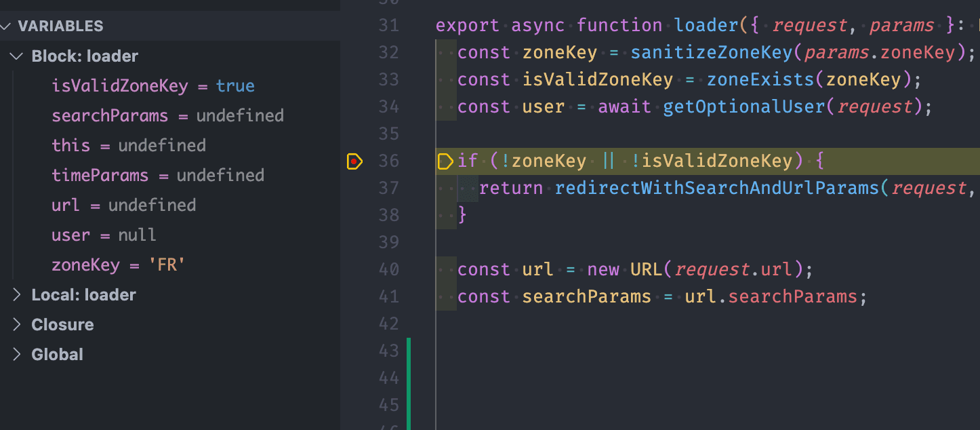Viewport: 980px width, 430px height.
Task: Click the zoneExists function name
Action: click(760, 80)
